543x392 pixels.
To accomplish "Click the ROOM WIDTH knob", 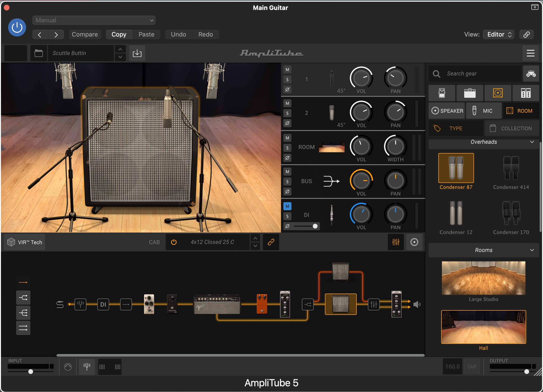I will pyautogui.click(x=395, y=146).
